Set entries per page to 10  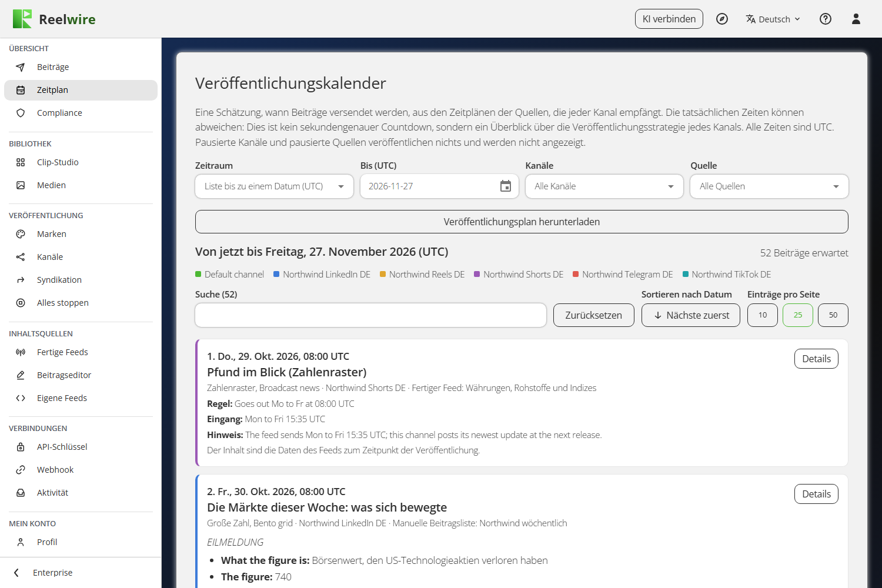tap(763, 315)
